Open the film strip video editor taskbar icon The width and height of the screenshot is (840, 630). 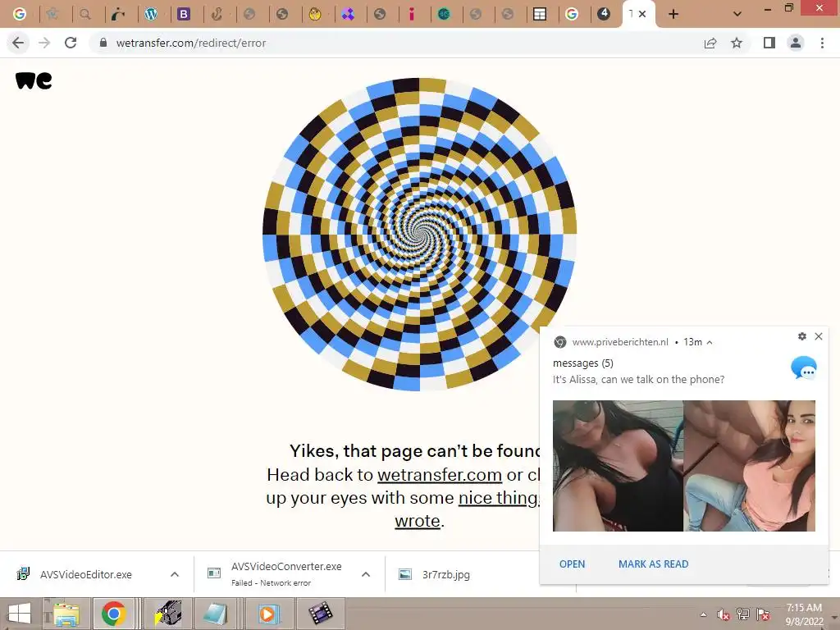320,614
